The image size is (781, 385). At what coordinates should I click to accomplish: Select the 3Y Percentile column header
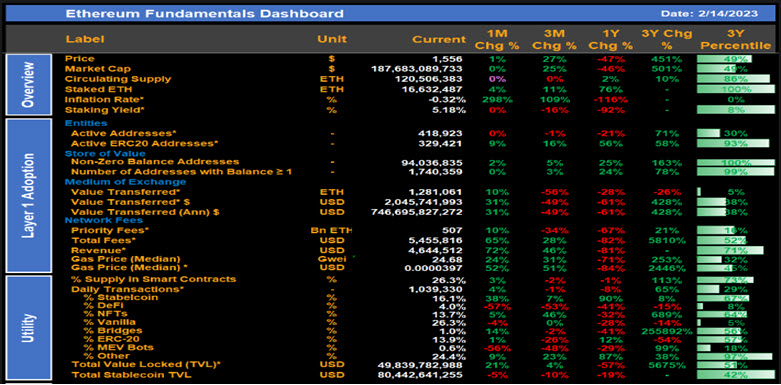(x=735, y=39)
